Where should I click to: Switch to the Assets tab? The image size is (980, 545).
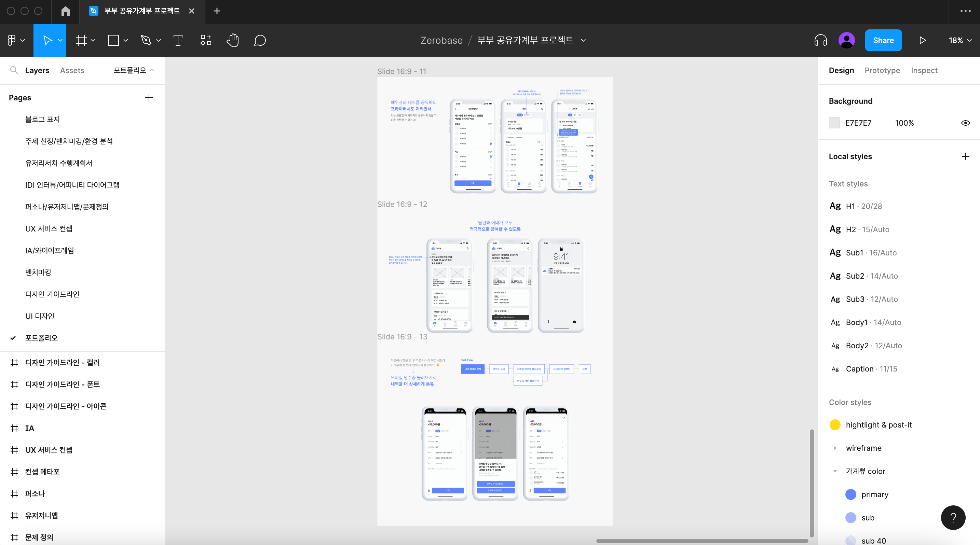(x=72, y=70)
